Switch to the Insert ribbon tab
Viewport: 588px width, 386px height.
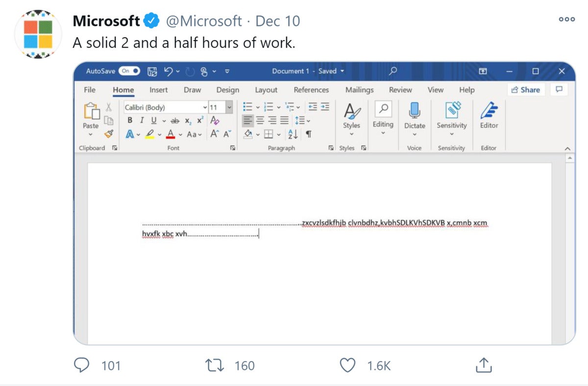158,90
